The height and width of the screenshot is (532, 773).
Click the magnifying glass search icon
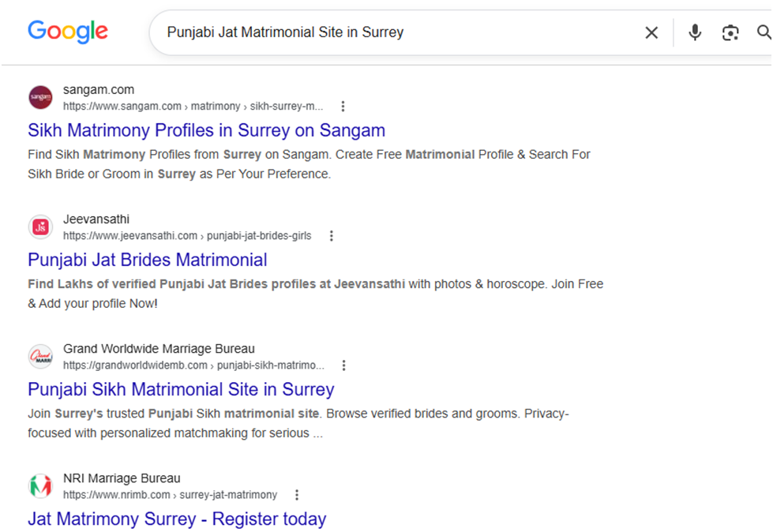coord(764,32)
